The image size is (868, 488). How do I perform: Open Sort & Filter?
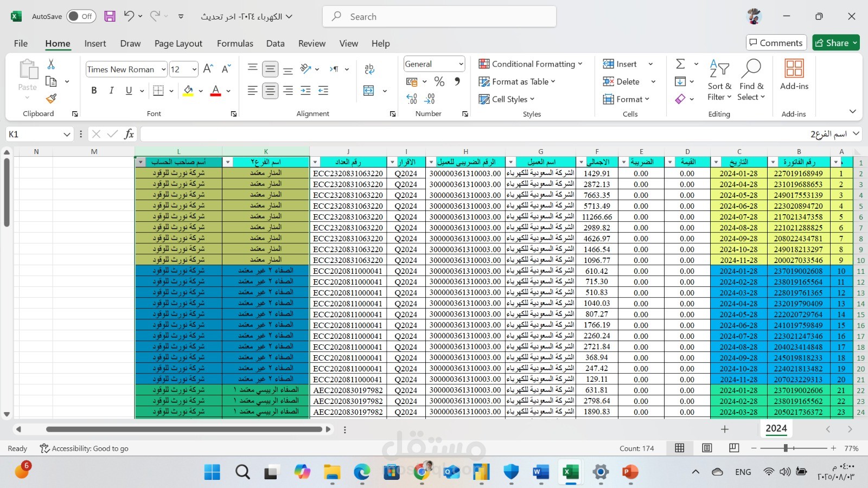tap(719, 80)
